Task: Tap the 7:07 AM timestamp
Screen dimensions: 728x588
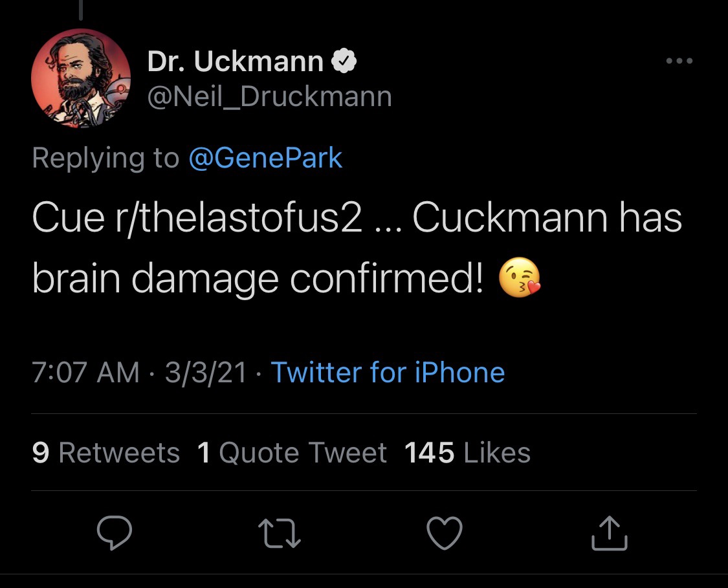Action: [x=85, y=373]
